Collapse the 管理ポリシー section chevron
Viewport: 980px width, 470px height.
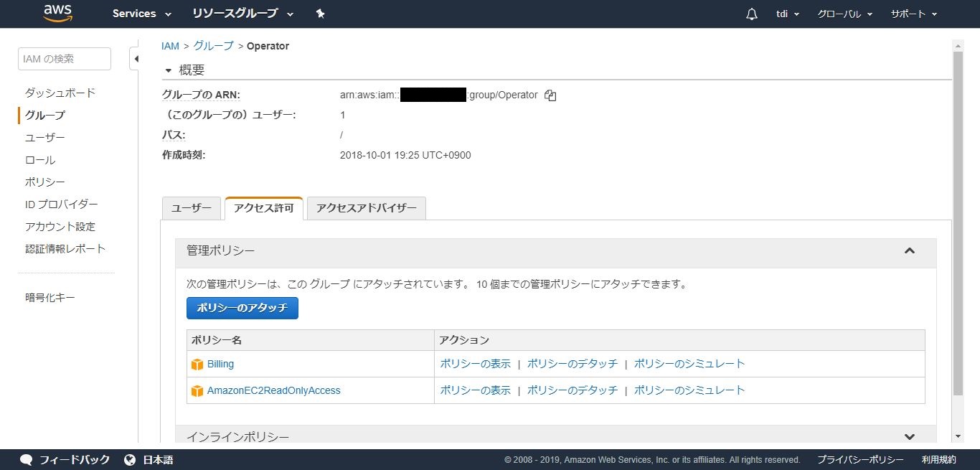tap(909, 251)
